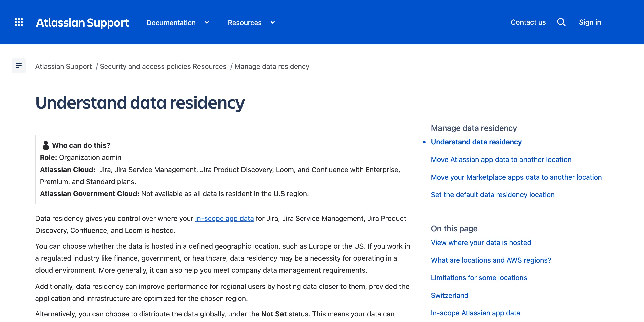
Task: Click the Sign in link
Action: point(590,22)
